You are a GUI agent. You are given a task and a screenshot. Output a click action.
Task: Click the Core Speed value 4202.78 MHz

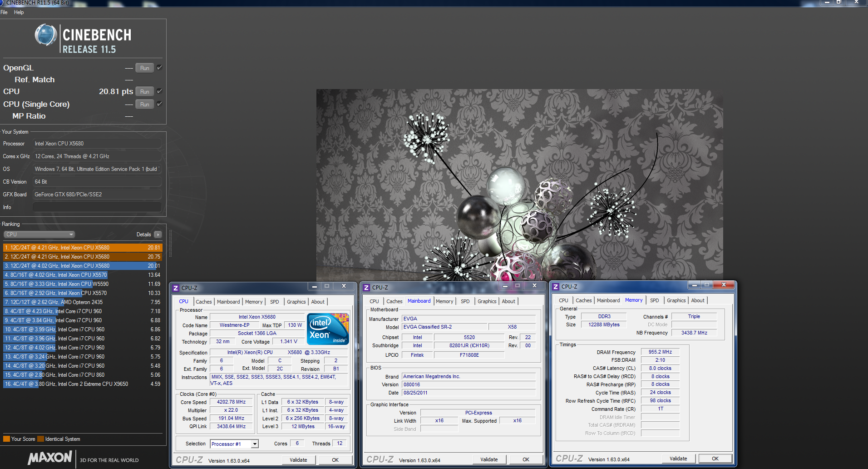(x=231, y=402)
